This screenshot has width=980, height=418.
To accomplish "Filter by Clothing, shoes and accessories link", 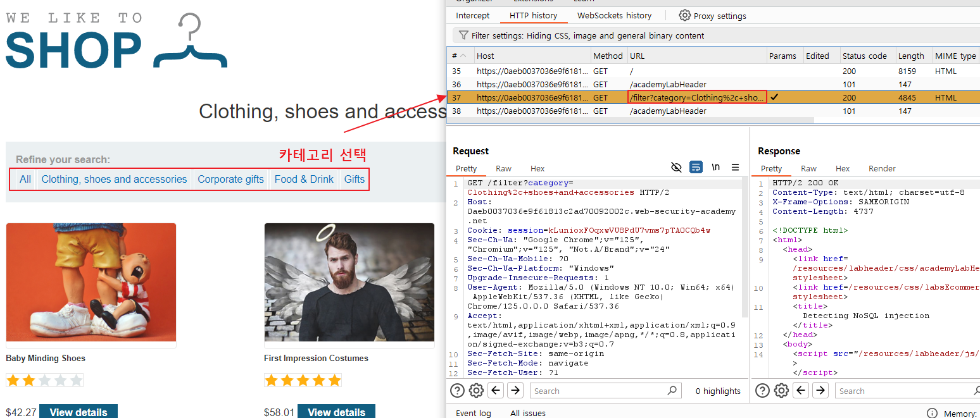I will (115, 179).
